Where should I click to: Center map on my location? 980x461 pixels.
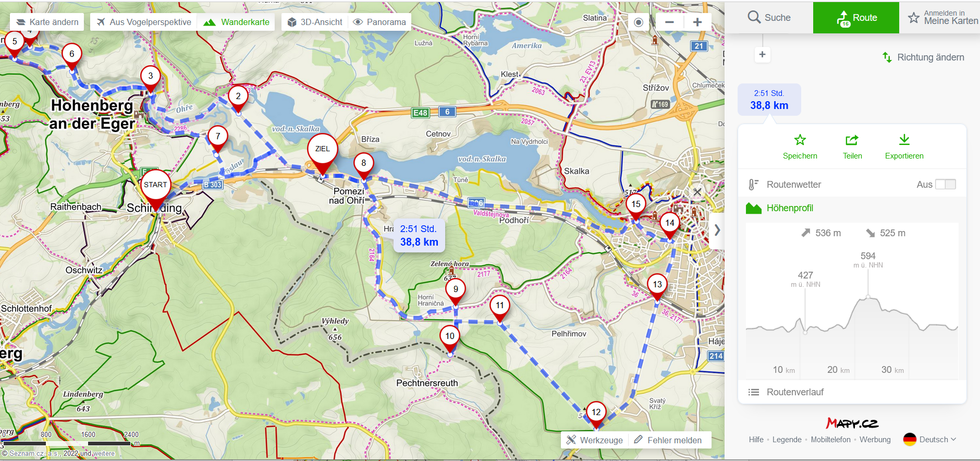[639, 22]
